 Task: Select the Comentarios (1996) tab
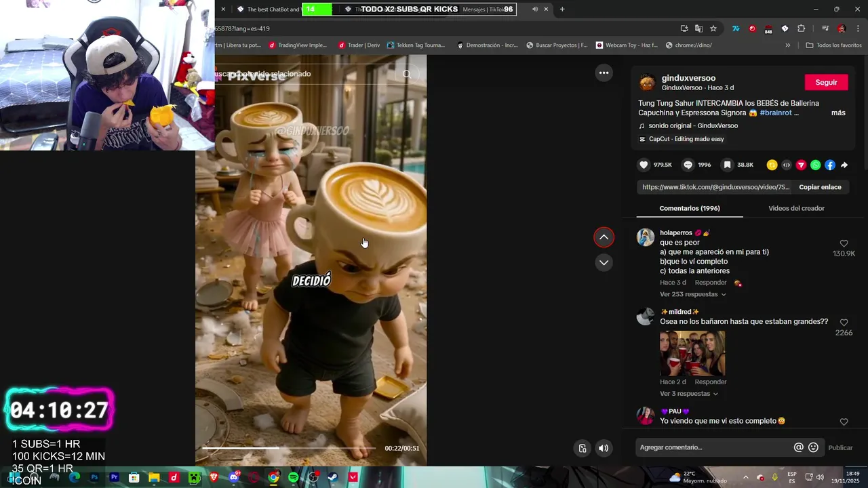coord(690,208)
